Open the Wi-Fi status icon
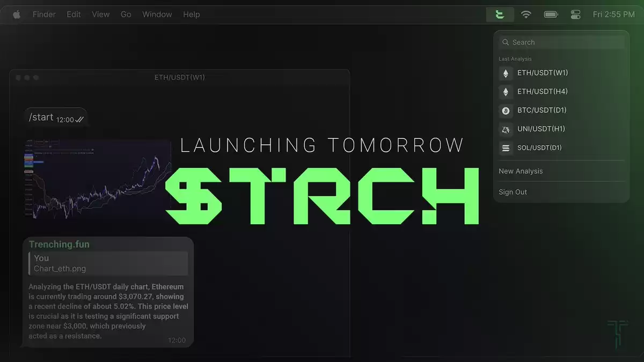 [x=526, y=14]
